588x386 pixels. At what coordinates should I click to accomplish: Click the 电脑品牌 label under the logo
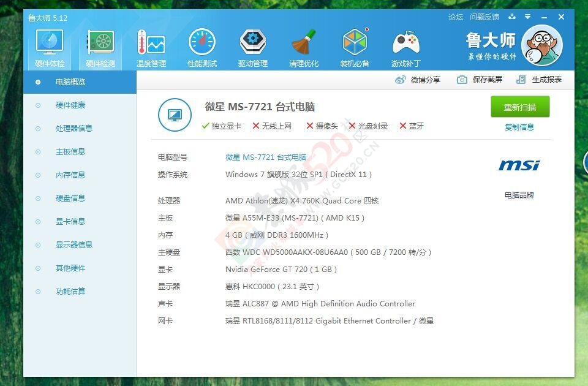(x=519, y=195)
